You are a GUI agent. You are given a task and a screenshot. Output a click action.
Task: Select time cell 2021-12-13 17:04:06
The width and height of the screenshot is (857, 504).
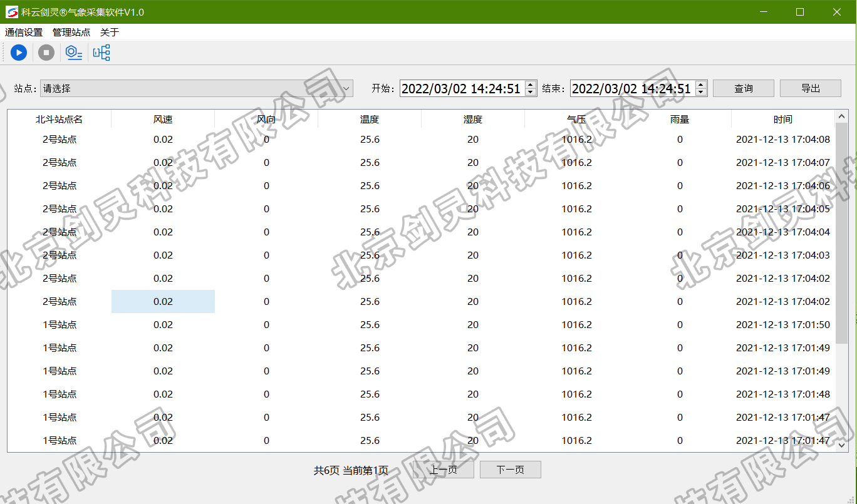click(783, 185)
